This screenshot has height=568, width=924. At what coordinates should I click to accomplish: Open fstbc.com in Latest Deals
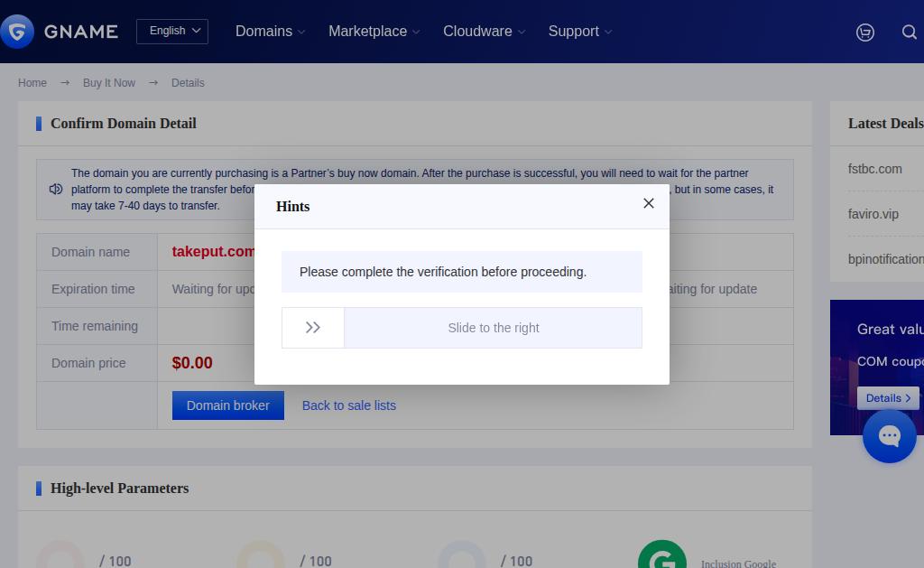(874, 169)
